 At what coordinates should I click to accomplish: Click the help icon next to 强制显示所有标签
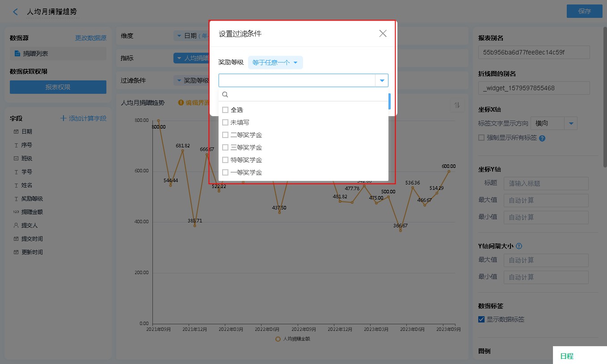(542, 138)
